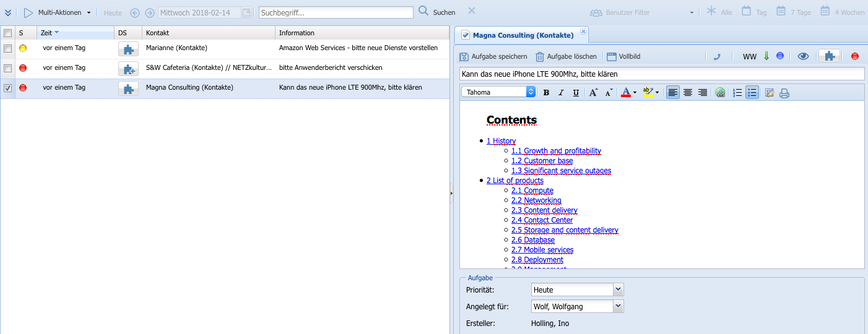
Task: Click the phone call icon
Action: click(717, 56)
